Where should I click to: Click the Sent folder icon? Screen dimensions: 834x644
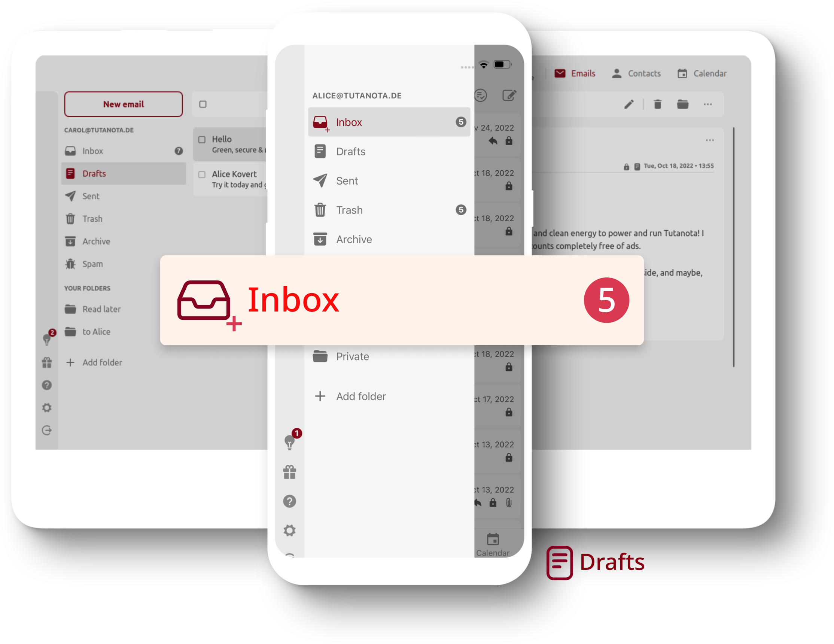click(x=321, y=180)
